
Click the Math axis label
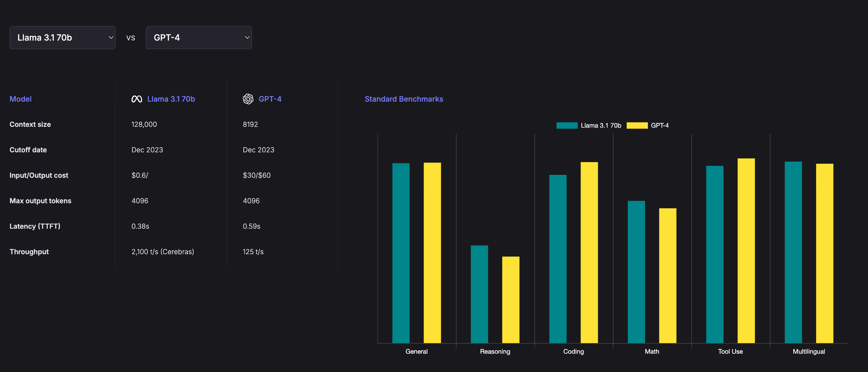point(652,351)
